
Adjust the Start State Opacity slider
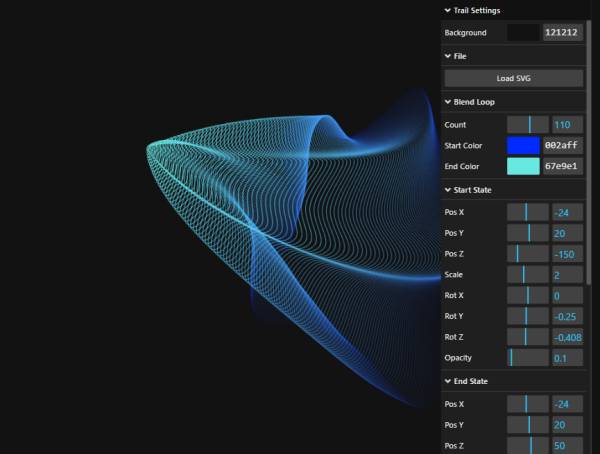click(527, 358)
